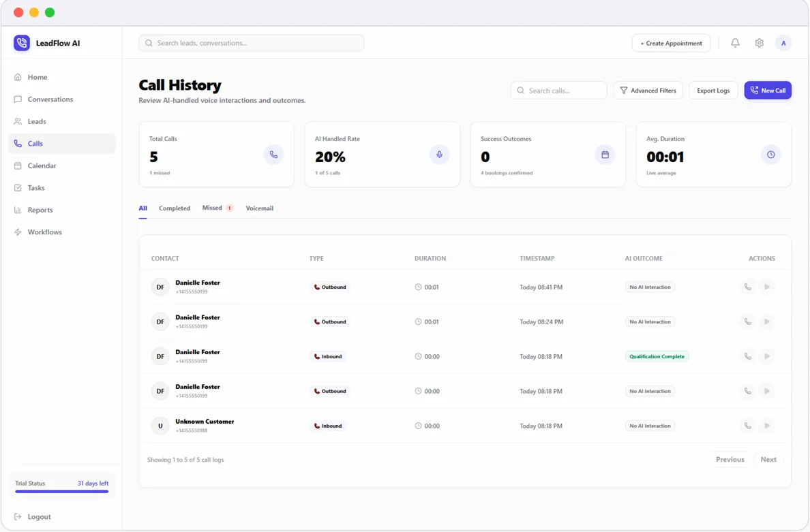The width and height of the screenshot is (810, 532).
Task: Click the Previous pagination button
Action: 730,459
